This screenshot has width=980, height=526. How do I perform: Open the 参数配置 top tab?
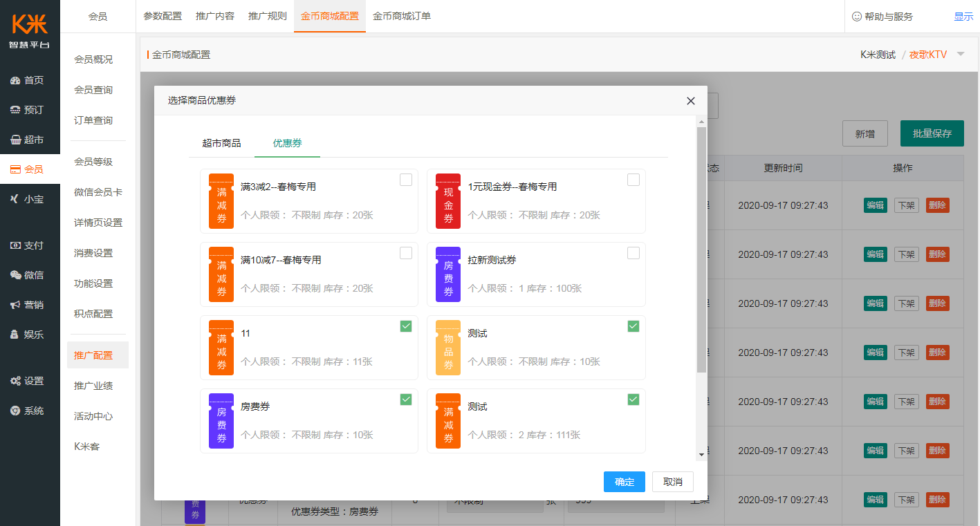click(163, 16)
